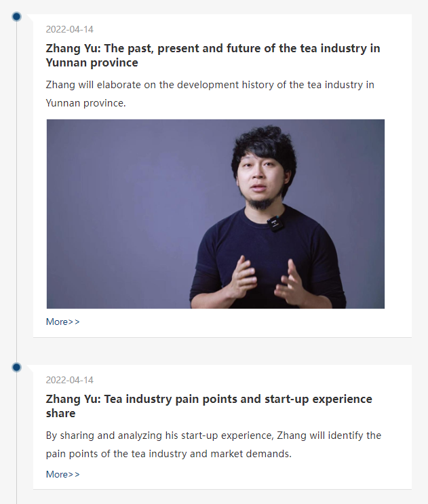Click "Yunnan province" in the first headline
Screen dimensions: 428x504
pyautogui.click(x=92, y=63)
